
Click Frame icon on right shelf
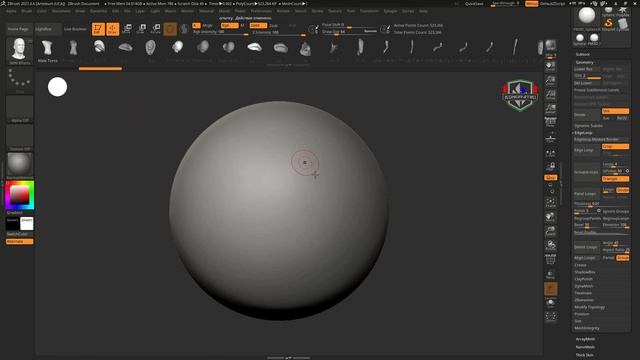point(551,203)
